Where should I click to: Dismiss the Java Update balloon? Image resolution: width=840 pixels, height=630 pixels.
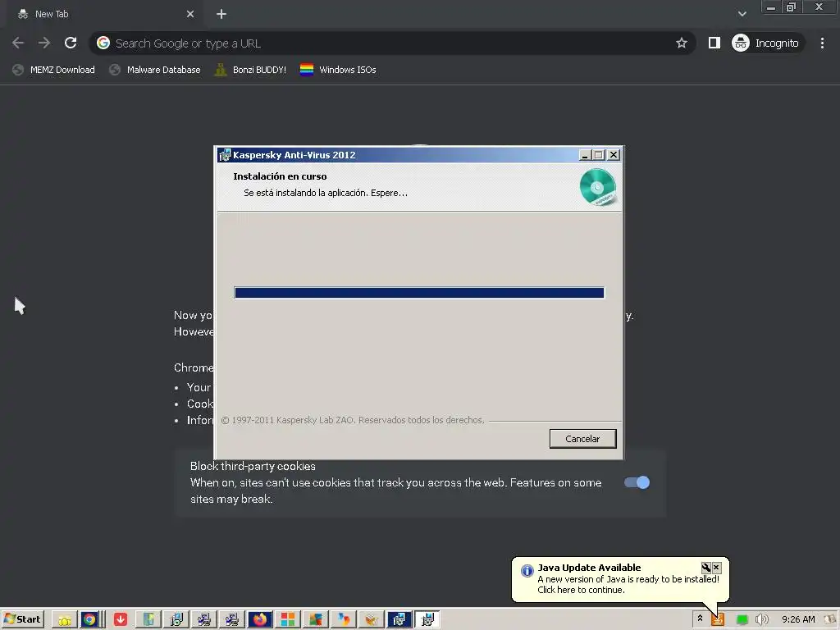[716, 568]
